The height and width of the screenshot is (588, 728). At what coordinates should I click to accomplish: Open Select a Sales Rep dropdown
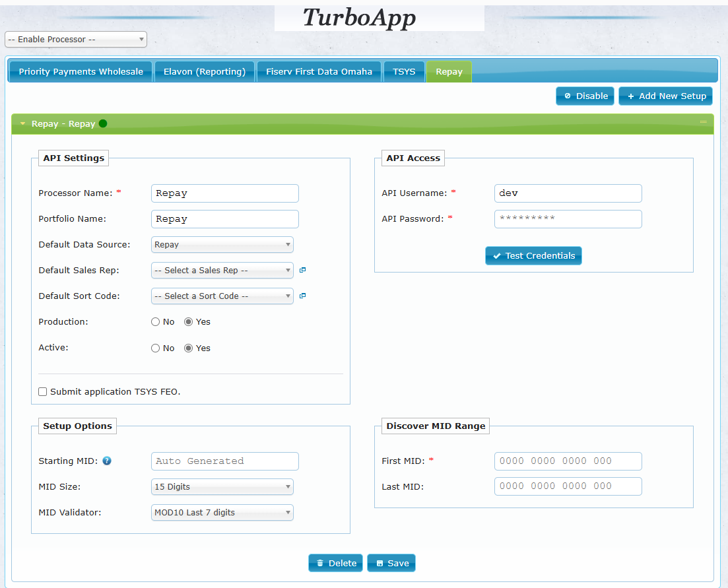point(222,270)
